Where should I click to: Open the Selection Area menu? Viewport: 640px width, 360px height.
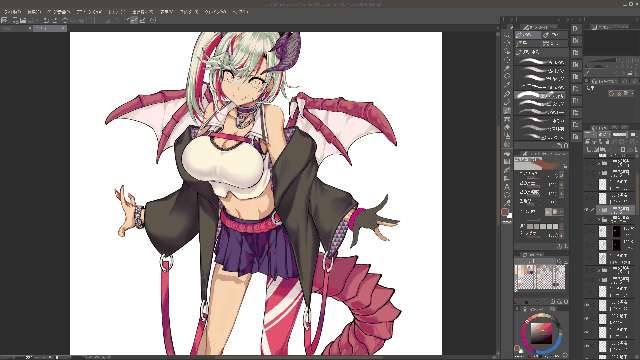point(142,12)
